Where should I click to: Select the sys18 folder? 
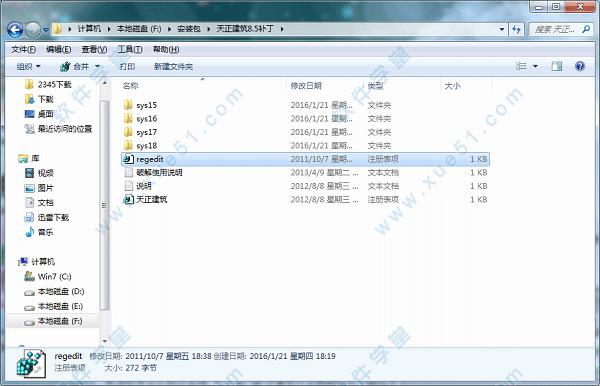[x=305, y=145]
